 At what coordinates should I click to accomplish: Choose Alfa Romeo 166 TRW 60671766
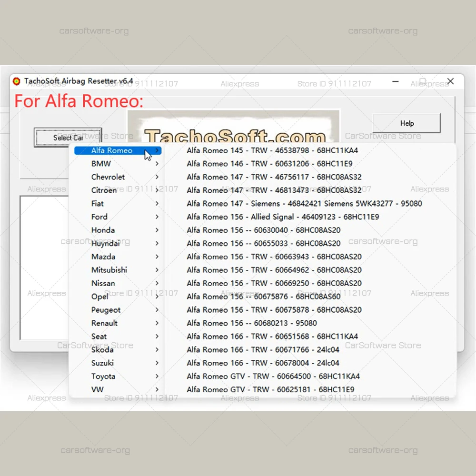263,350
